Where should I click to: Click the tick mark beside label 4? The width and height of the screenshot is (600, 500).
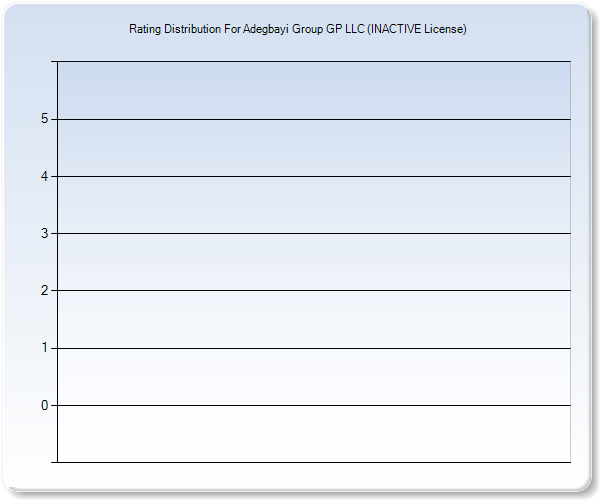pos(54,177)
